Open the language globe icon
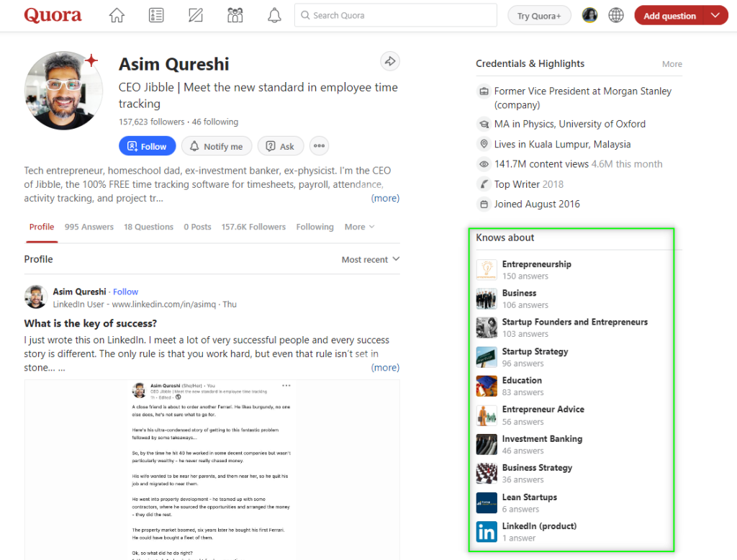The image size is (737, 560). (616, 15)
